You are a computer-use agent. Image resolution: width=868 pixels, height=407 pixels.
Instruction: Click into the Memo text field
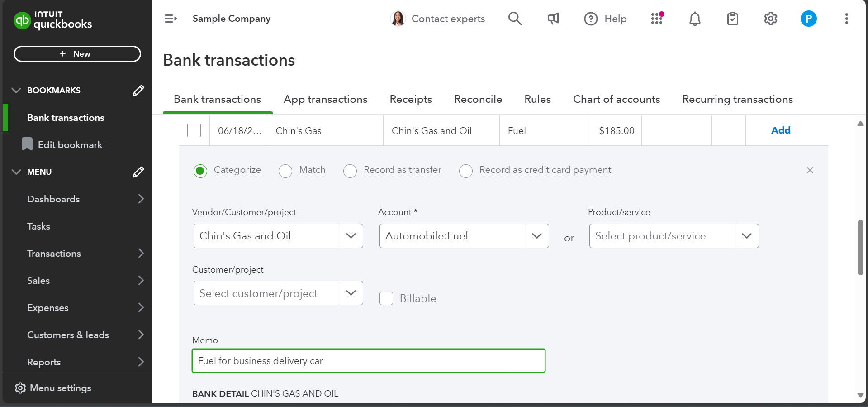(x=368, y=361)
